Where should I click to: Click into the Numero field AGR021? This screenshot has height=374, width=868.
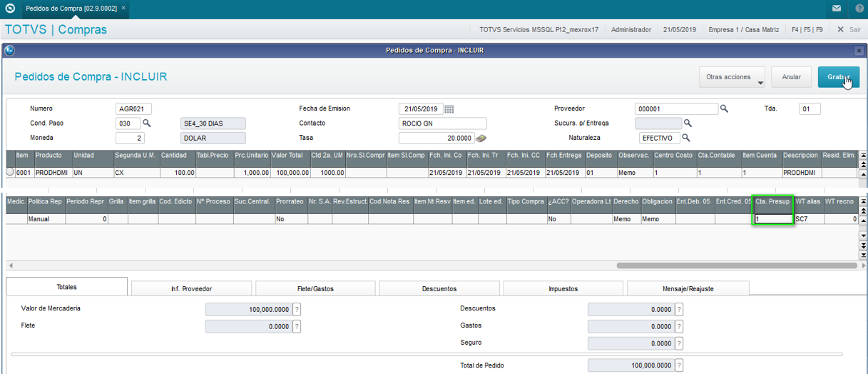pyautogui.click(x=133, y=109)
